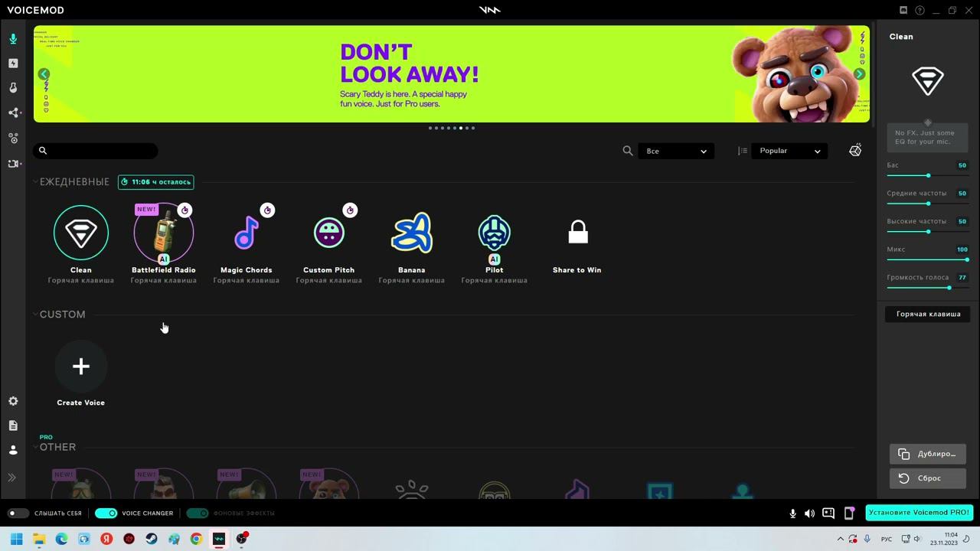Click the chat feedback icon in bottom bar
The width and height of the screenshot is (980, 551).
pos(828,514)
